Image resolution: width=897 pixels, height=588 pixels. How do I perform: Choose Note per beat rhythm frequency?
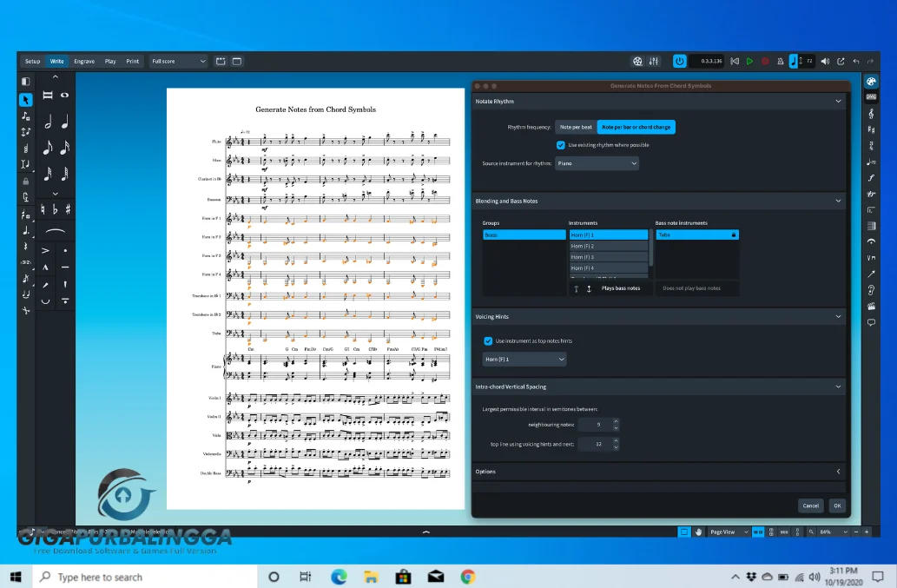pyautogui.click(x=576, y=127)
